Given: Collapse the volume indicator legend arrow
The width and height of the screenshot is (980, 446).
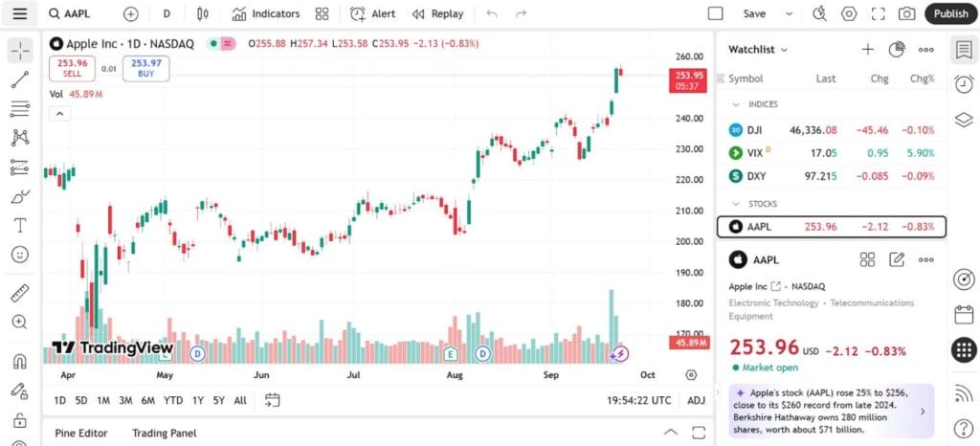Looking at the screenshot, I should coord(59,113).
